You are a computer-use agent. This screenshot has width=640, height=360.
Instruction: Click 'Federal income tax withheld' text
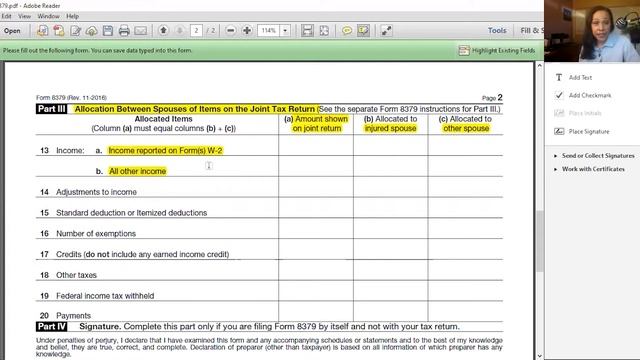pyautogui.click(x=105, y=296)
